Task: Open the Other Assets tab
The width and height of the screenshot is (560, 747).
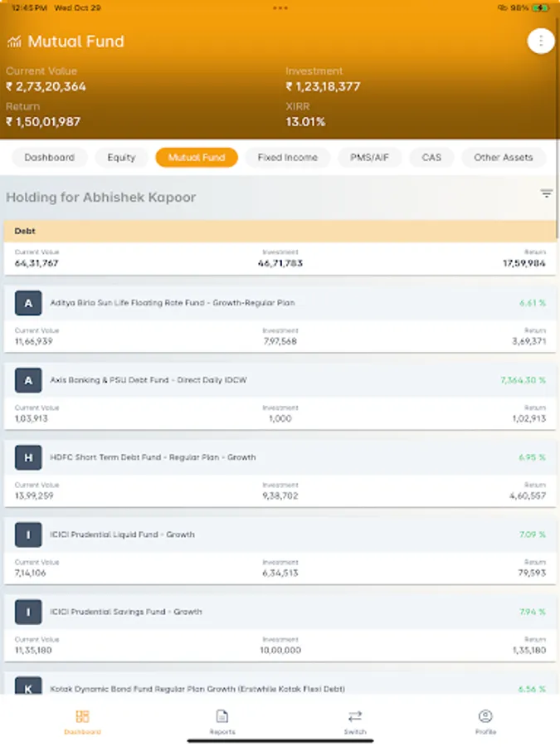Action: [504, 158]
